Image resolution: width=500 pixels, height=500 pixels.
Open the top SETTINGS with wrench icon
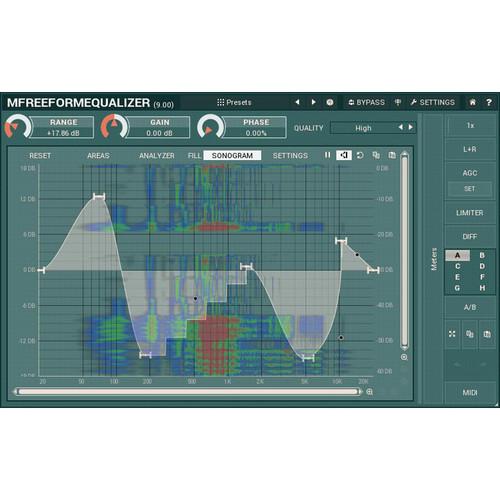coord(432,102)
